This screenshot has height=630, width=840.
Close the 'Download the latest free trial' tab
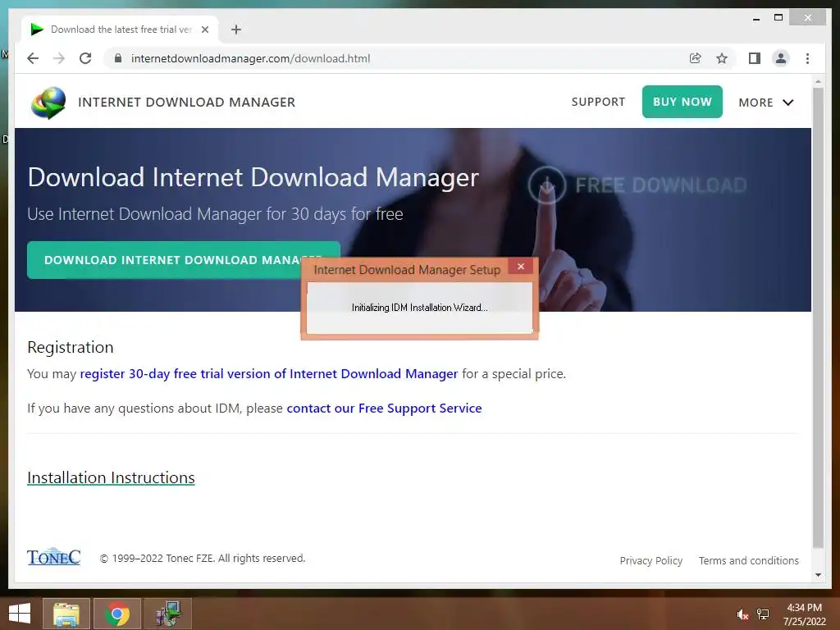coord(204,30)
